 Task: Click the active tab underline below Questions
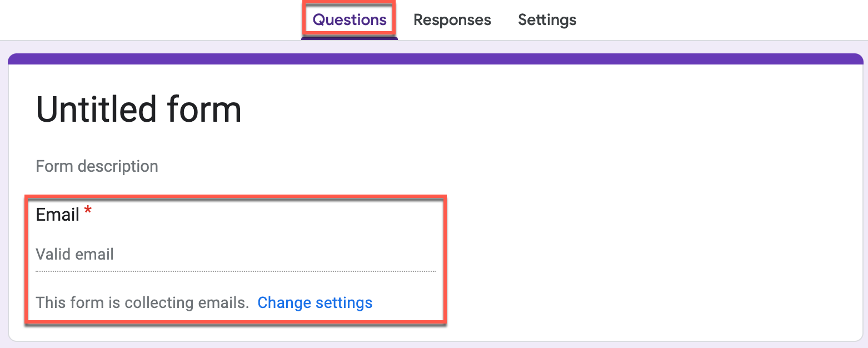point(350,38)
